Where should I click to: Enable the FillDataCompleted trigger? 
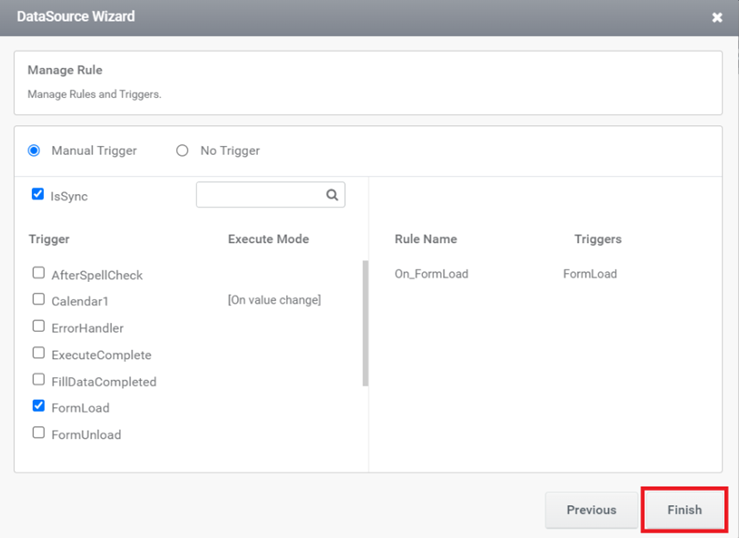(x=39, y=379)
